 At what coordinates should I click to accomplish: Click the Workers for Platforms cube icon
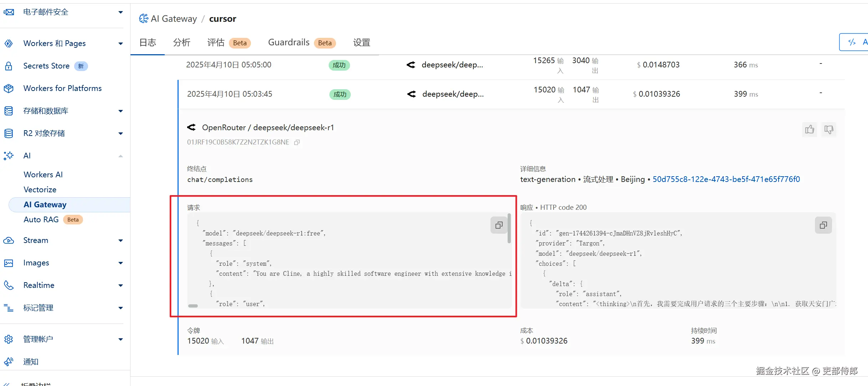click(x=9, y=88)
